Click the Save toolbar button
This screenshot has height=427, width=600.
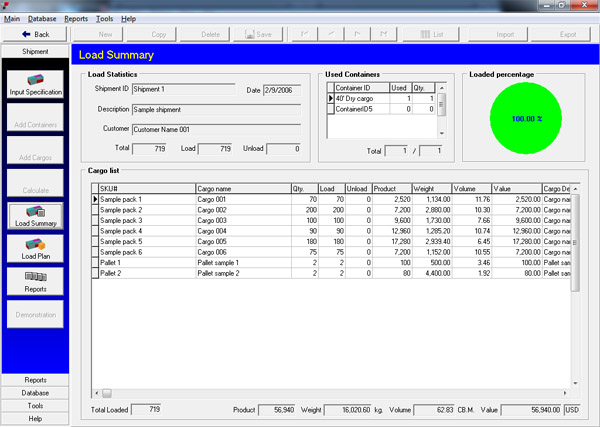pos(258,34)
